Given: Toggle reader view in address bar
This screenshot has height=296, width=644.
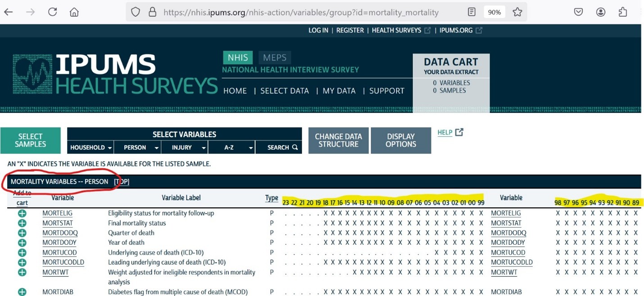Looking at the screenshot, I should [472, 12].
